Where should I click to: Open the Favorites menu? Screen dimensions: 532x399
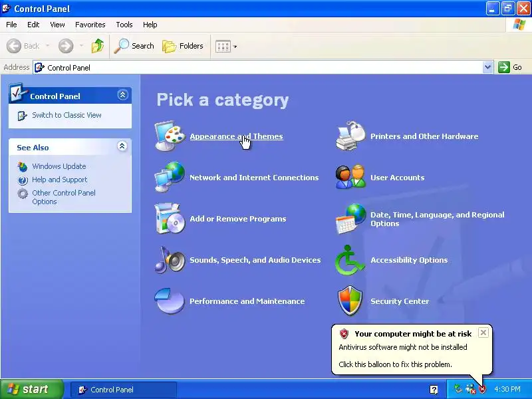(x=90, y=25)
